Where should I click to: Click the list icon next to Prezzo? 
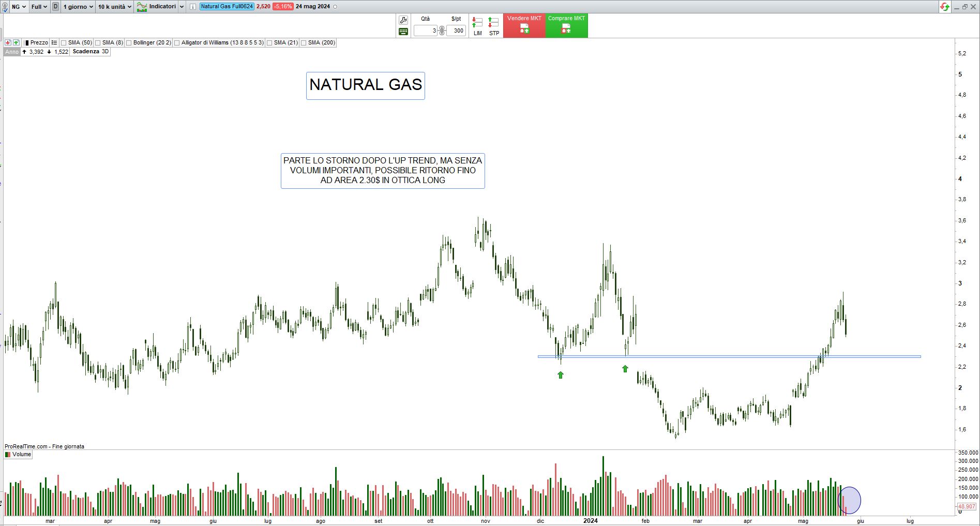point(54,42)
